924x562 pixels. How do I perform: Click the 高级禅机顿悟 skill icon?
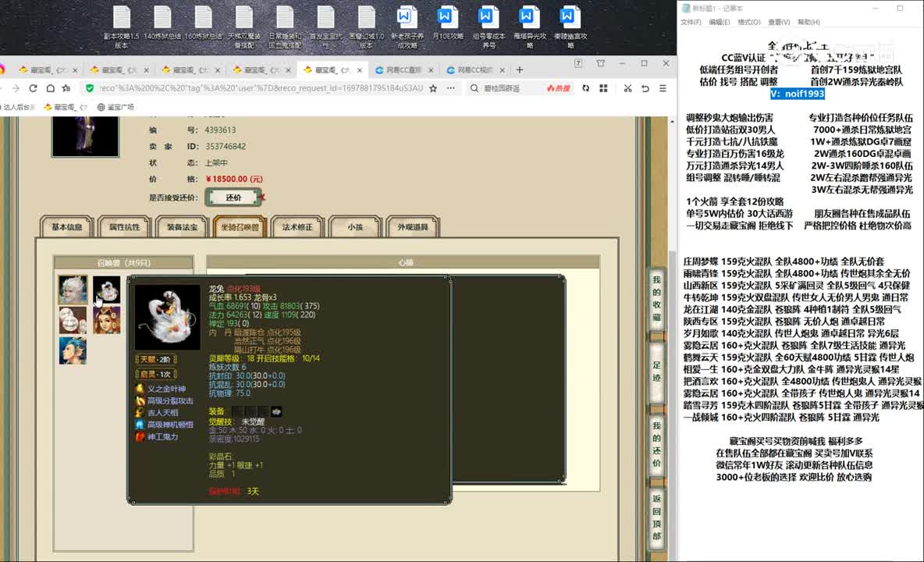(140, 425)
